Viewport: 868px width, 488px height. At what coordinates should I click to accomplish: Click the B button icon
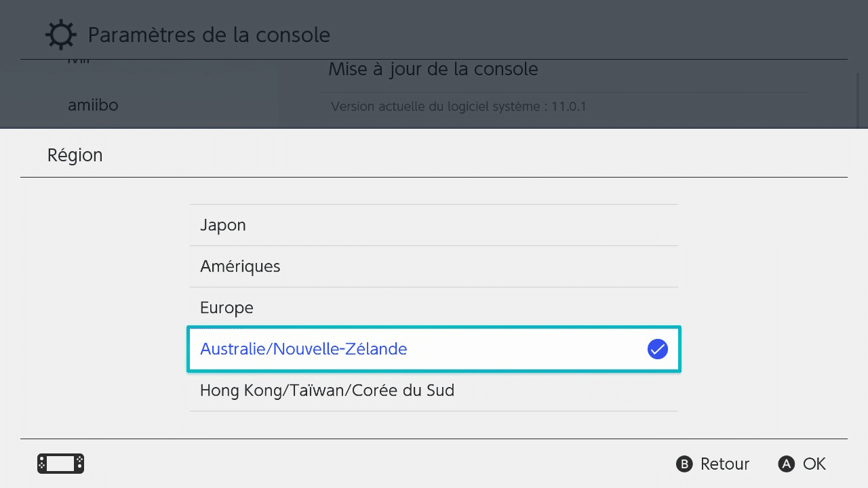click(x=684, y=464)
